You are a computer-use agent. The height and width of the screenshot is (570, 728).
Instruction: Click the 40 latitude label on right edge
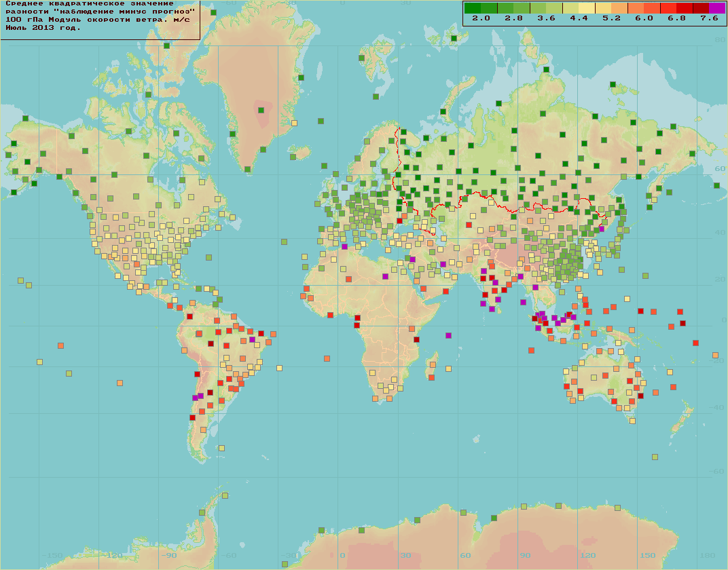pos(720,232)
